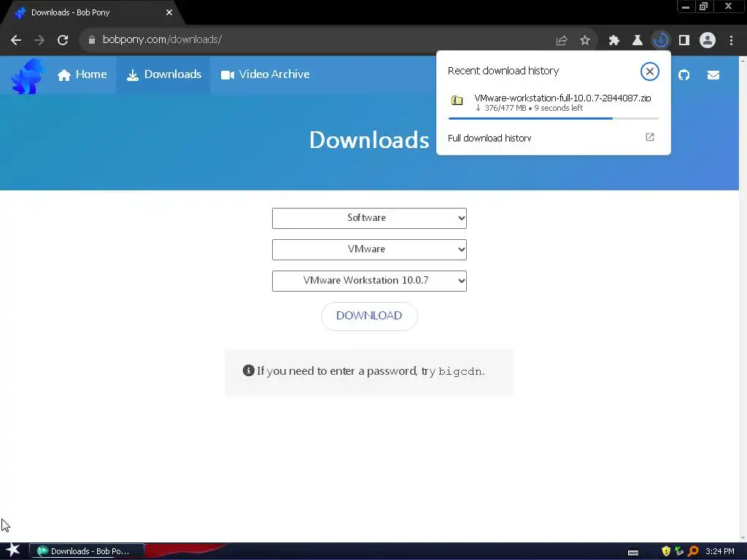This screenshot has width=747, height=560.
Task: Click Full download history link
Action: (x=489, y=138)
